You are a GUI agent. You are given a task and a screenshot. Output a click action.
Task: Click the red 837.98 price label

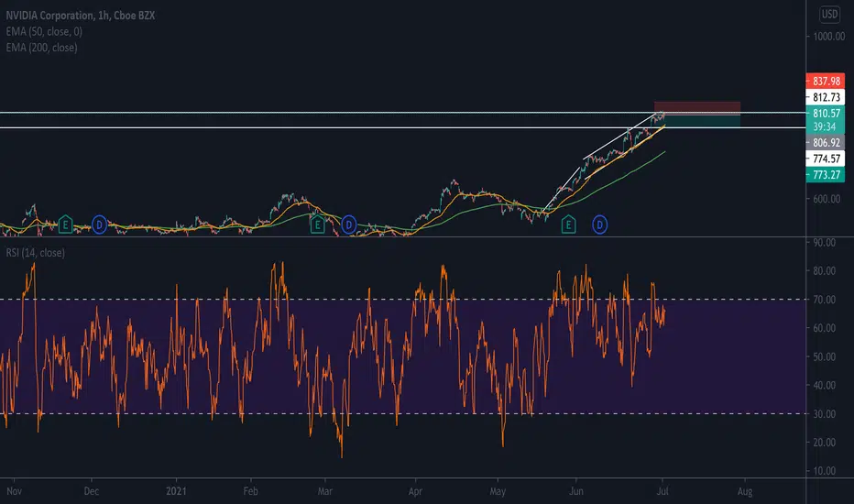coord(825,82)
